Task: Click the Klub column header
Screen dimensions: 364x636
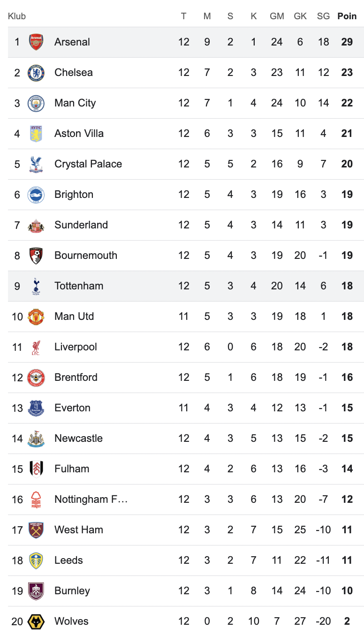Action: 17,16
